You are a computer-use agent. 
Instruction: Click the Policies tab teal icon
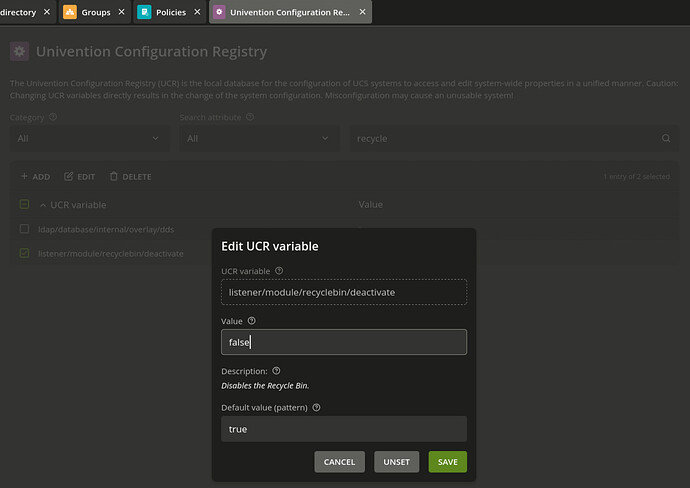coord(144,12)
